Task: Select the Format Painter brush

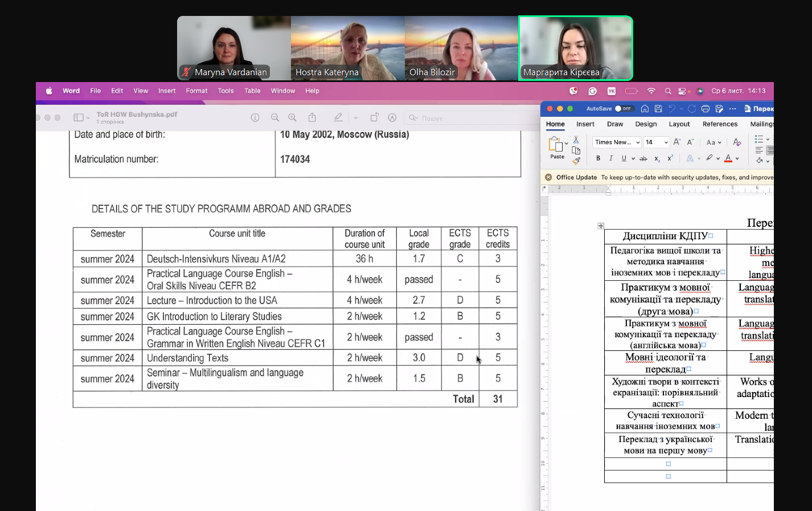Action: (576, 161)
